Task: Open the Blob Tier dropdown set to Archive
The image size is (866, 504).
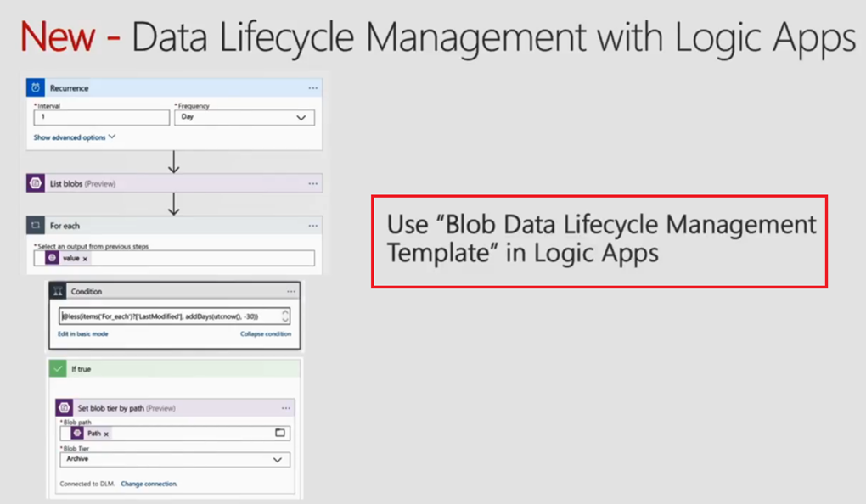Action: pyautogui.click(x=175, y=459)
